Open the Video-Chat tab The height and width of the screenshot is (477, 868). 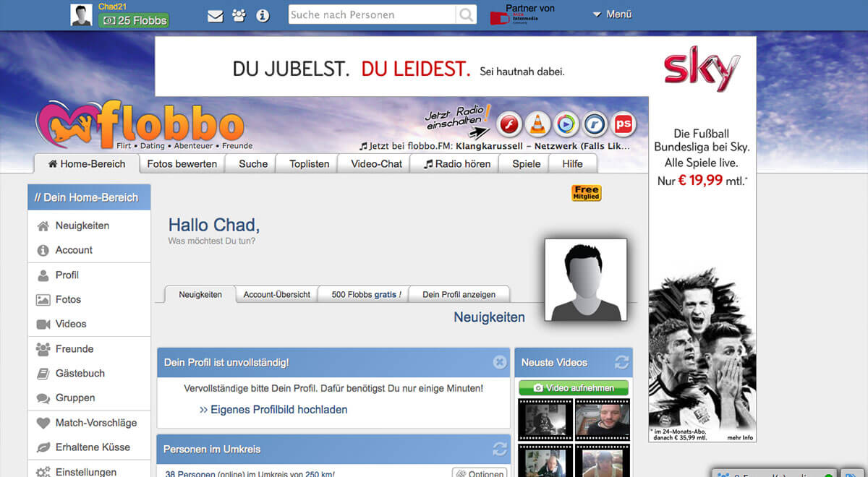click(376, 164)
